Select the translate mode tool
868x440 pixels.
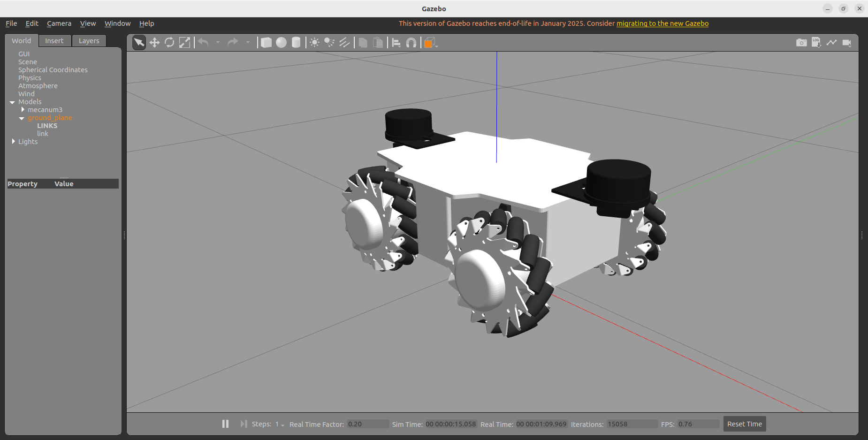coord(154,43)
